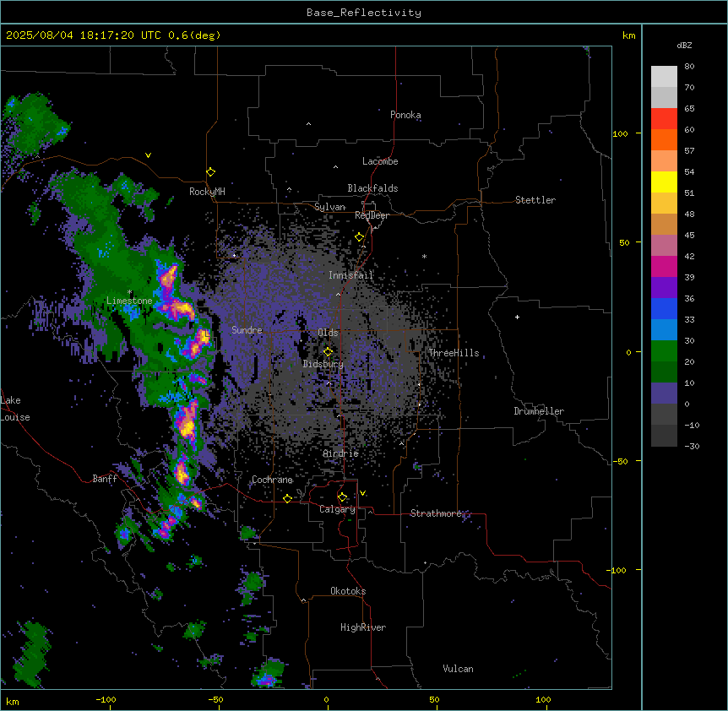The width and height of the screenshot is (728, 711).
Task: Click the magenta 39-42 dBZ legend swatch
Action: (x=664, y=266)
